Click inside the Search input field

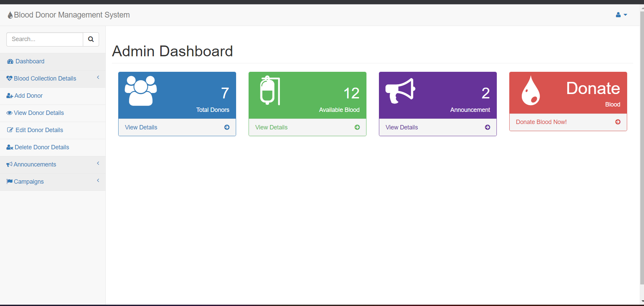pyautogui.click(x=44, y=39)
